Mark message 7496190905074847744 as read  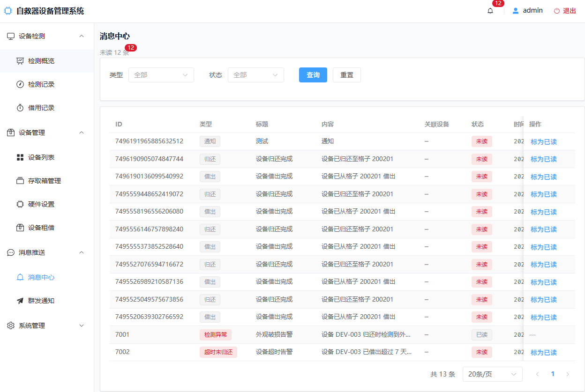[x=544, y=159]
